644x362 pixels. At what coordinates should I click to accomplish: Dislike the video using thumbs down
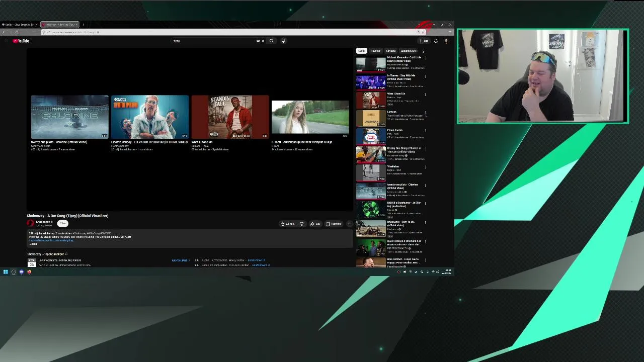pos(301,224)
